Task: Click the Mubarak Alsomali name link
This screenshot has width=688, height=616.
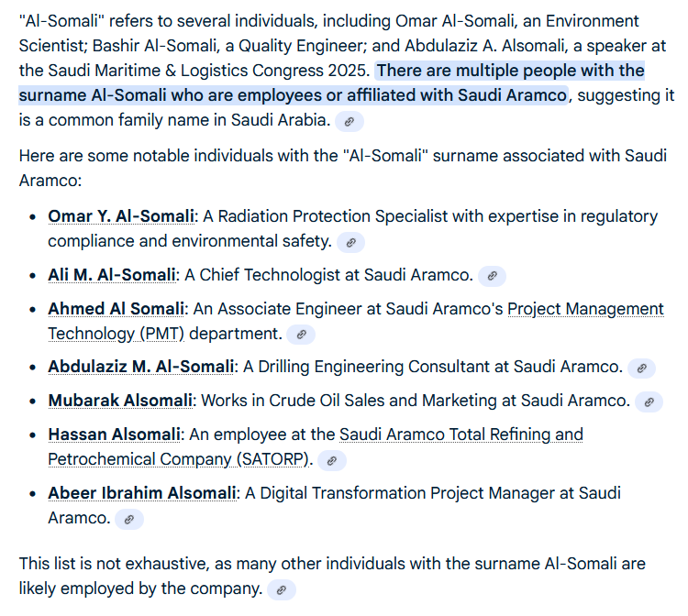Action: 120,400
